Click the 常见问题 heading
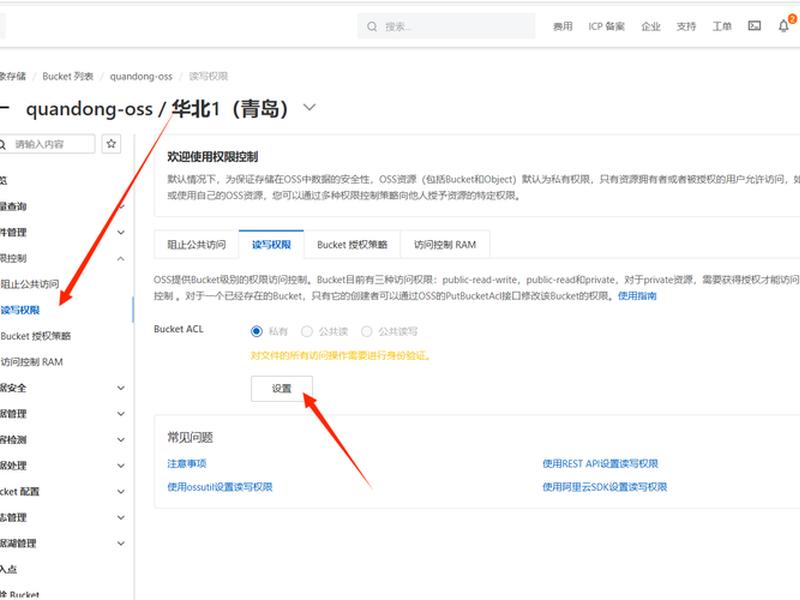Image resolution: width=800 pixels, height=600 pixels. point(190,437)
